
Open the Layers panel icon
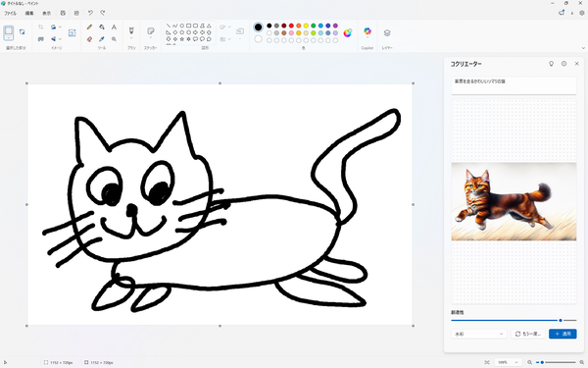click(x=387, y=32)
